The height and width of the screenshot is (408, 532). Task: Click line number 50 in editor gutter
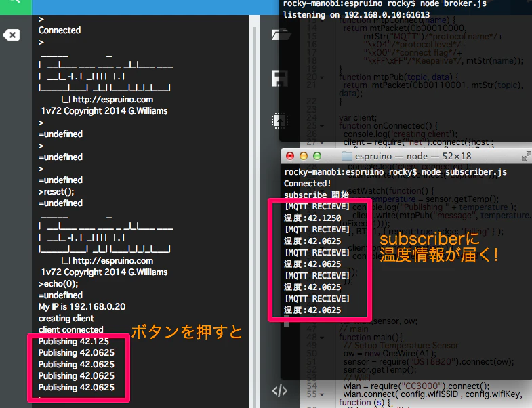coord(312,354)
